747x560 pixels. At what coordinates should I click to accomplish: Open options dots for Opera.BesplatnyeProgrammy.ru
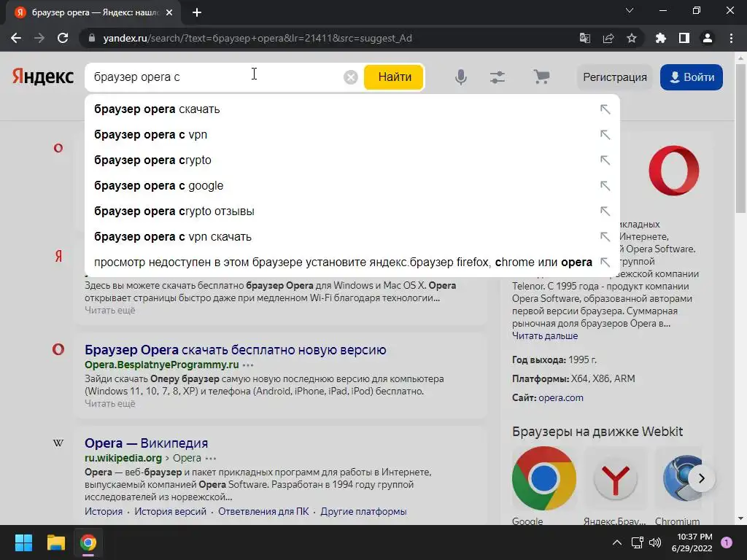click(248, 365)
